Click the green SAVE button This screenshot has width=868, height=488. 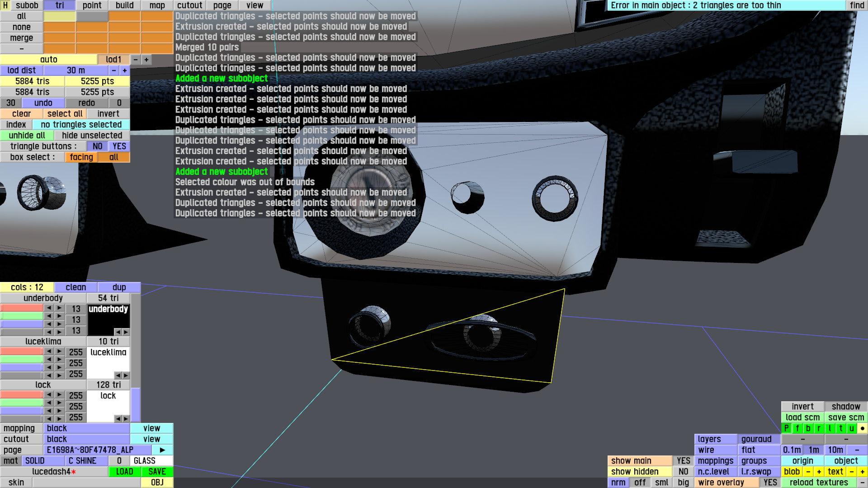click(x=157, y=472)
